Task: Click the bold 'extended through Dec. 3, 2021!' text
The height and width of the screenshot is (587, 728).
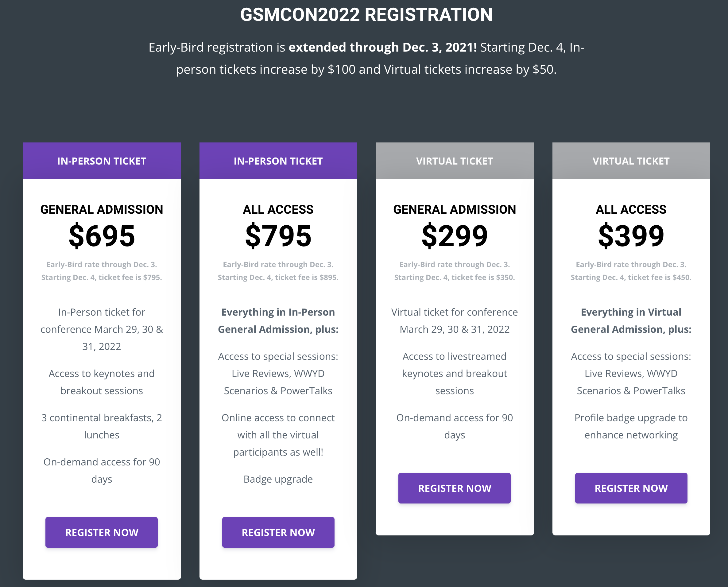Action: [382, 47]
